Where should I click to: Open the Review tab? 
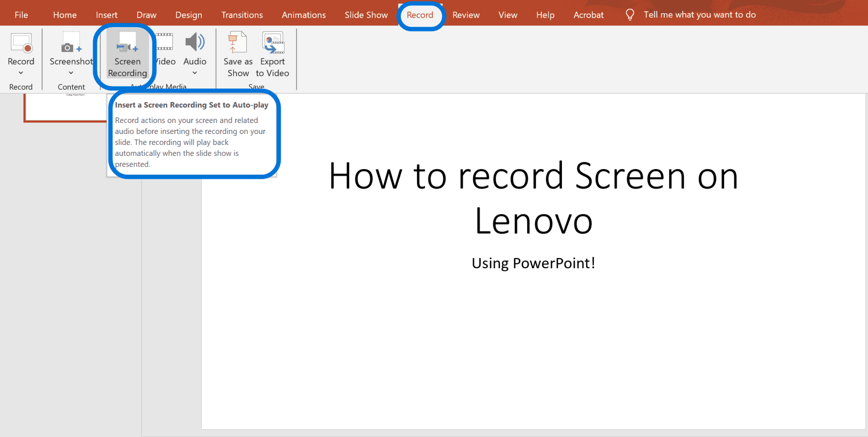pos(465,14)
